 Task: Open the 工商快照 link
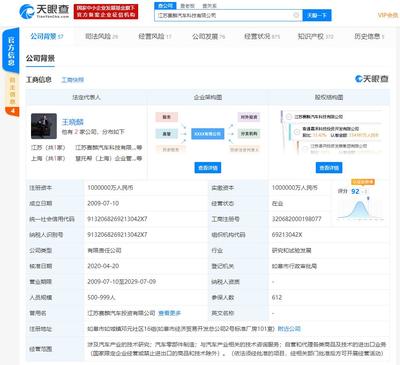73,80
